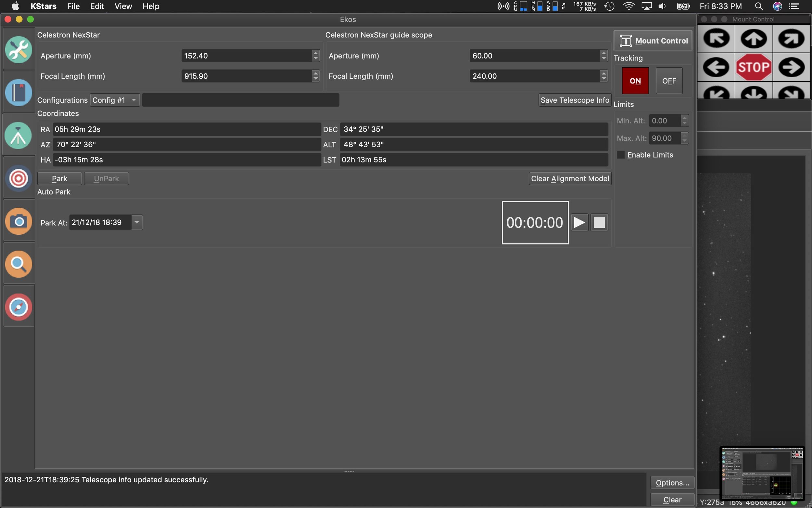Click the Save Telescope Info button
Image resolution: width=812 pixels, height=508 pixels.
[574, 99]
